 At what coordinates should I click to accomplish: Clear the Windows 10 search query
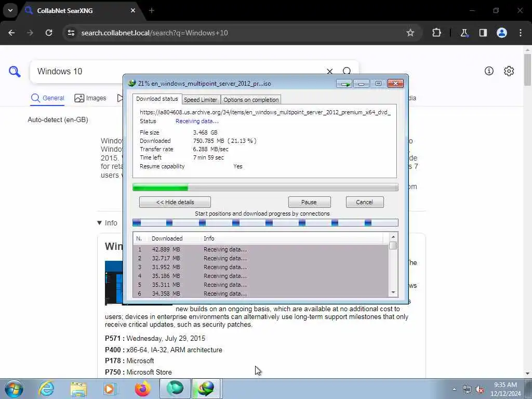pos(329,71)
